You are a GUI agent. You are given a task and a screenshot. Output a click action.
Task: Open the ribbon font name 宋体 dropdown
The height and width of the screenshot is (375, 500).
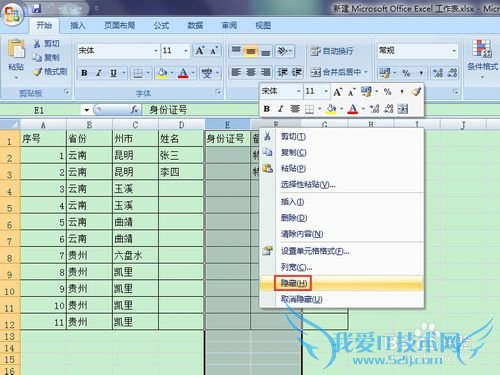pyautogui.click(x=156, y=51)
